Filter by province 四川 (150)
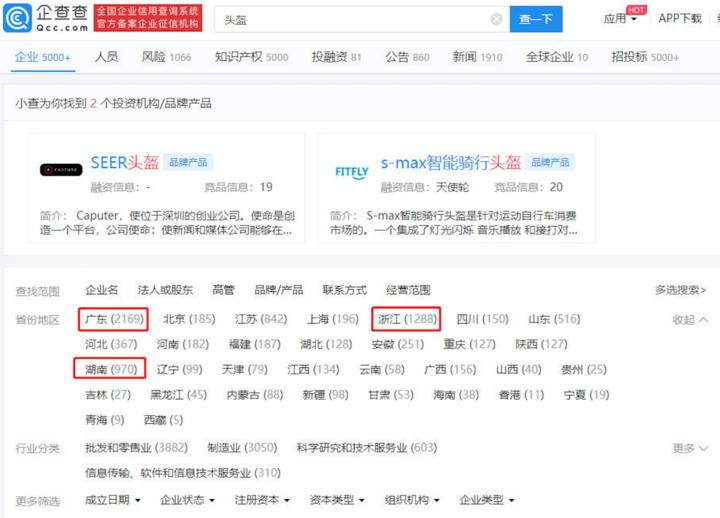Screen dimensions: 720x518 coord(483,319)
